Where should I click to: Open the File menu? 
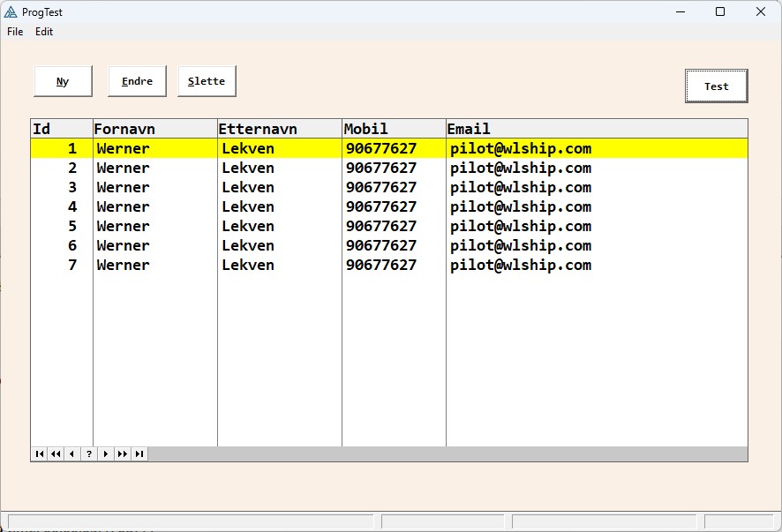[x=15, y=32]
